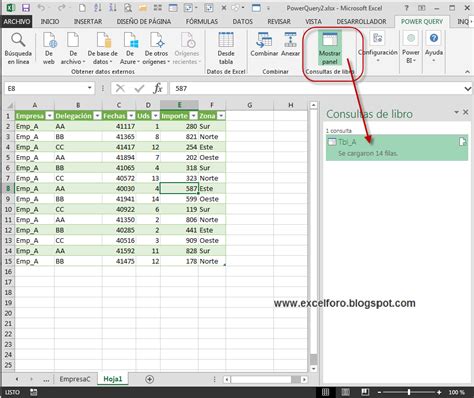Open Delegación column filter dropdown

click(x=97, y=116)
